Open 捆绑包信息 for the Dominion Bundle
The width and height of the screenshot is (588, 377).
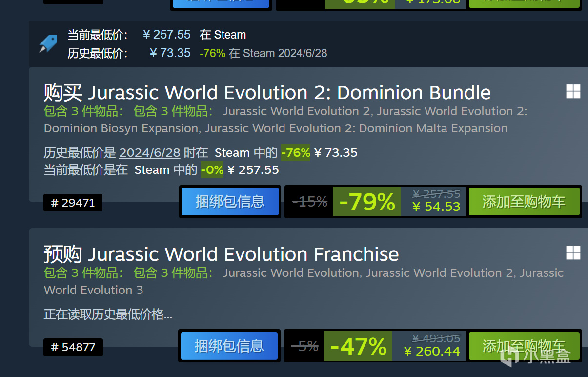(x=230, y=201)
